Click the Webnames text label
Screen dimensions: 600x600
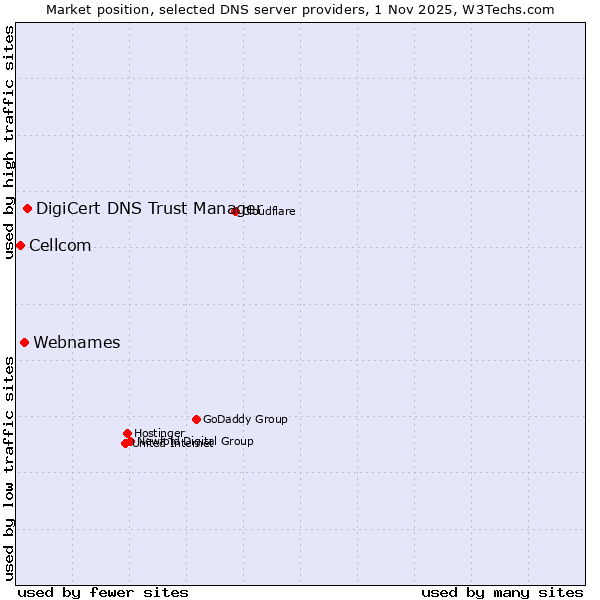(x=77, y=343)
